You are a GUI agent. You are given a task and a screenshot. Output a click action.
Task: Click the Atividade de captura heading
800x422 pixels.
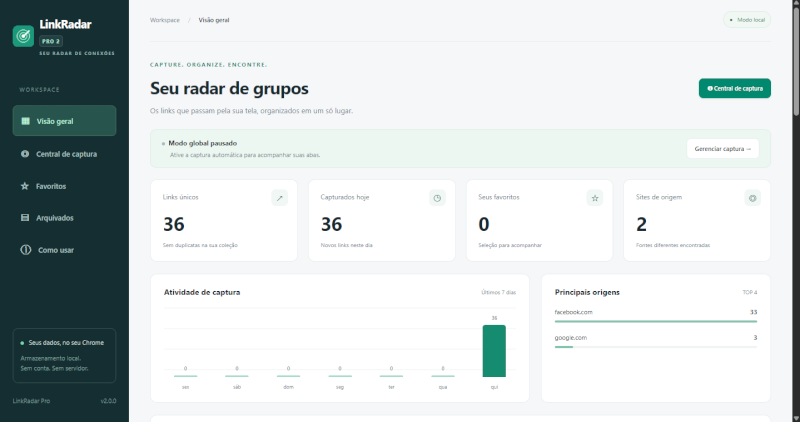(x=202, y=292)
